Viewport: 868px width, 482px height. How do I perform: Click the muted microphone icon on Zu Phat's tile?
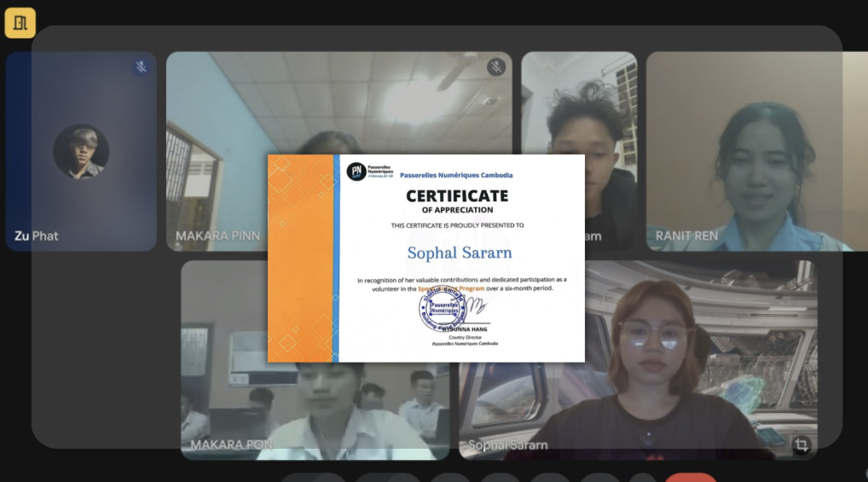[x=142, y=67]
